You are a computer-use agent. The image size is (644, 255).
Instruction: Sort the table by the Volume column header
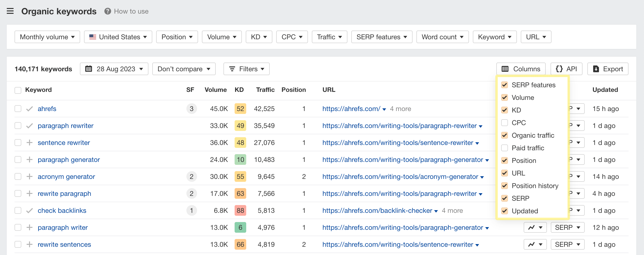(x=215, y=90)
